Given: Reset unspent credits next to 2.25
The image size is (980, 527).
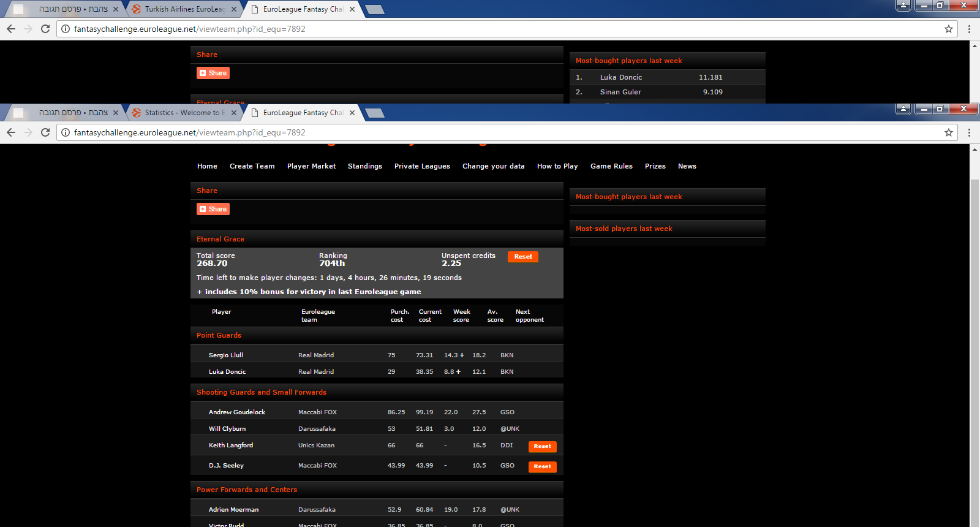Looking at the screenshot, I should (523, 257).
